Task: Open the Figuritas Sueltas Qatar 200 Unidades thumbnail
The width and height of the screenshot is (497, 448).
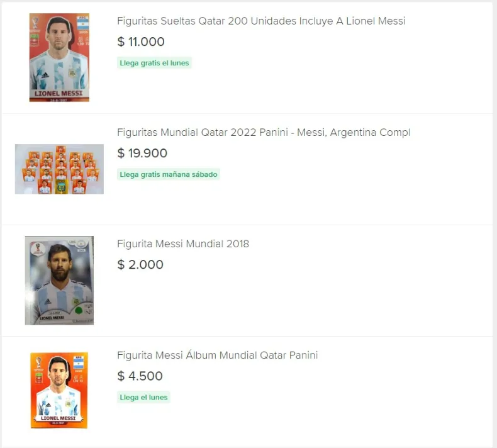Action: (59, 57)
